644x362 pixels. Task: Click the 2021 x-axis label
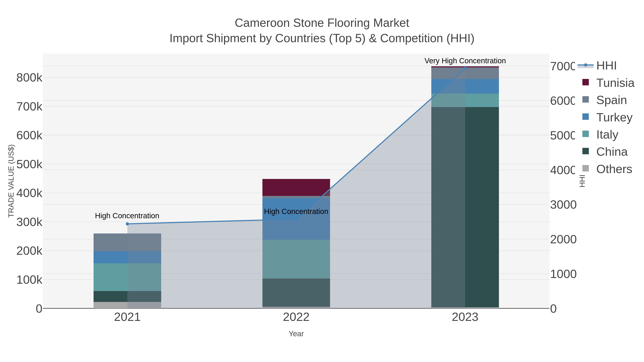[x=127, y=317]
